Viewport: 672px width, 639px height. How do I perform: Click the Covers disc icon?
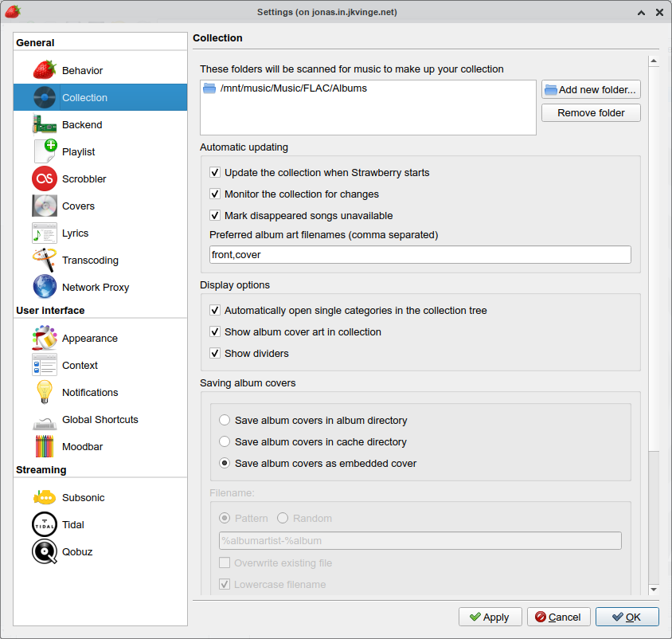45,206
